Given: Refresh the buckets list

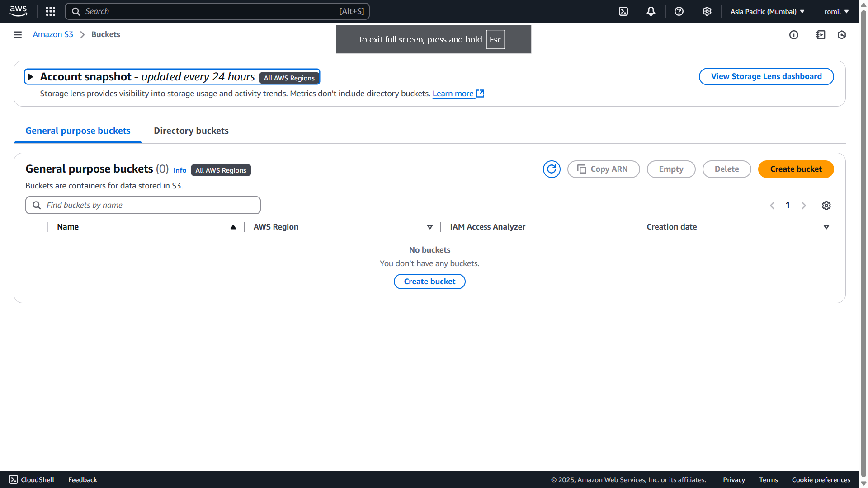Looking at the screenshot, I should coord(552,169).
